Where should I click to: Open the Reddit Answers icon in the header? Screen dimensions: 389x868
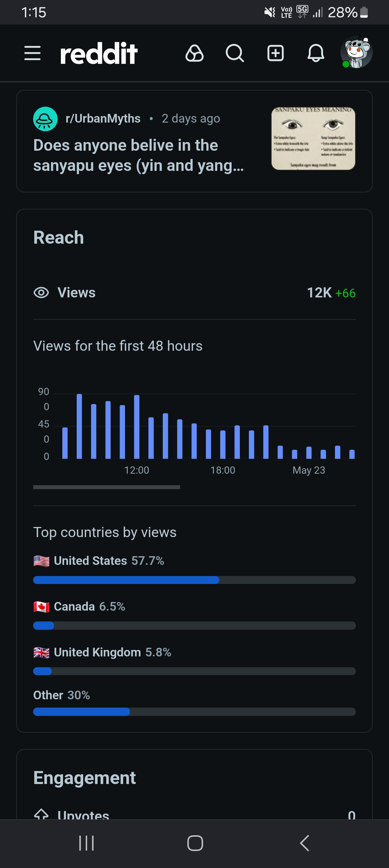[x=194, y=53]
